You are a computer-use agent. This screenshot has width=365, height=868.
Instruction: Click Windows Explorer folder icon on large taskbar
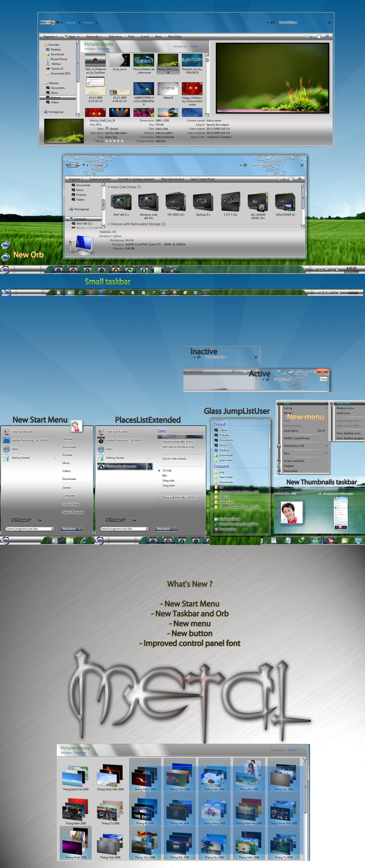[x=157, y=270]
